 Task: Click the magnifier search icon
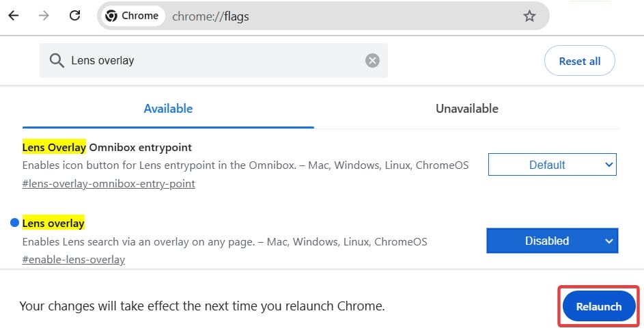57,61
